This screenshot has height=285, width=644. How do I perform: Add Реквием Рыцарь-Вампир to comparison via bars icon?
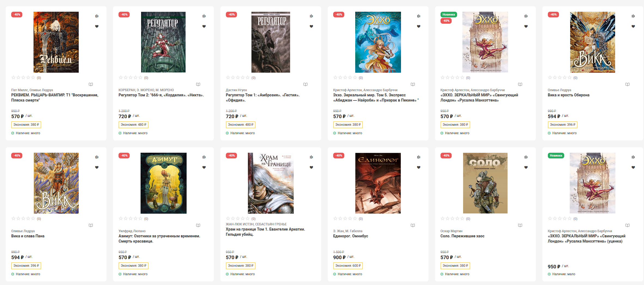click(x=97, y=16)
